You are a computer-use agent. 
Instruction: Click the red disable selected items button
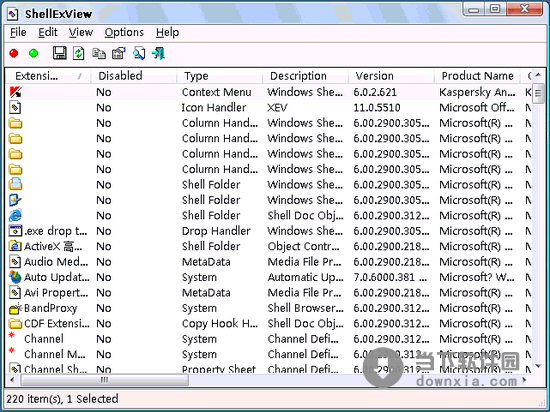(x=14, y=53)
